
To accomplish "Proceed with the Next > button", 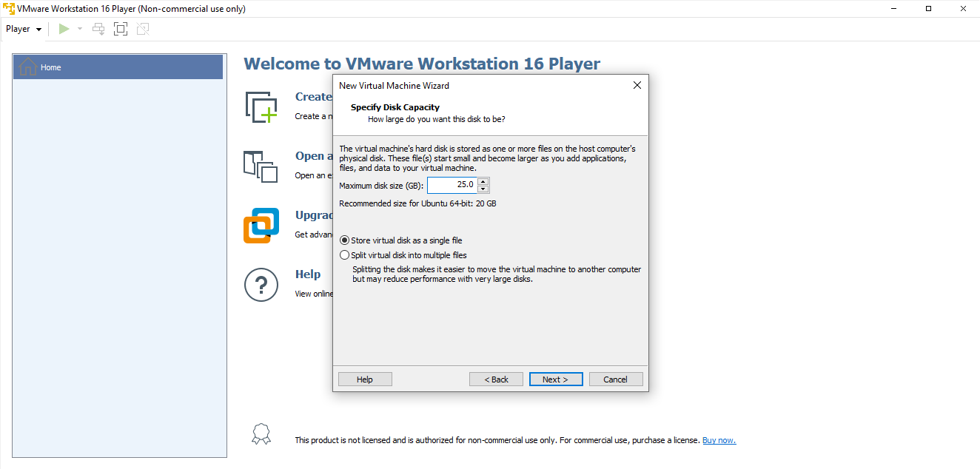I will coord(556,379).
